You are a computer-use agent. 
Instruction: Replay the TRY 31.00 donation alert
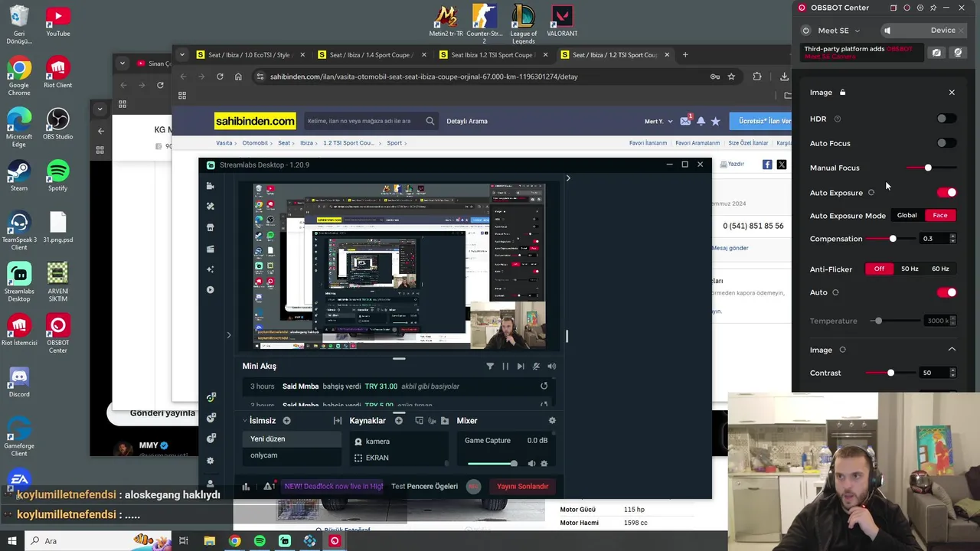point(544,386)
